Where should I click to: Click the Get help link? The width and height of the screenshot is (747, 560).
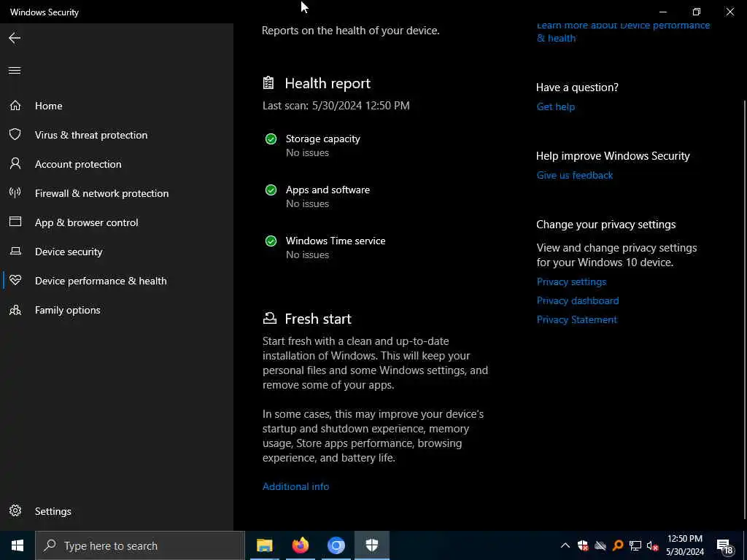555,106
